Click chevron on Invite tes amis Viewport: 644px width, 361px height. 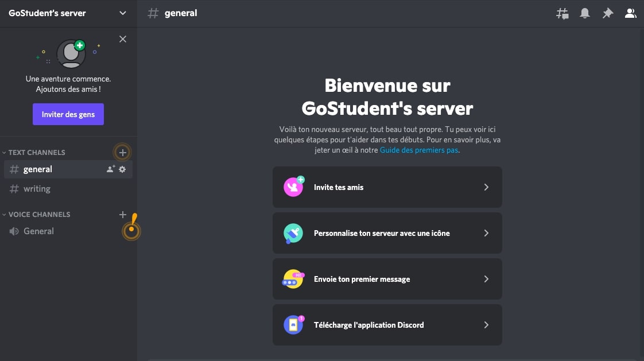pos(486,187)
